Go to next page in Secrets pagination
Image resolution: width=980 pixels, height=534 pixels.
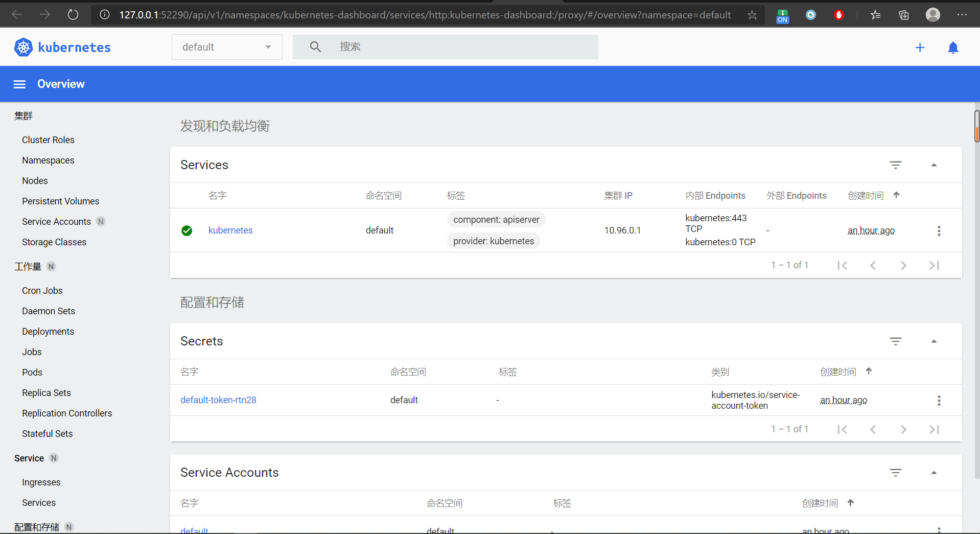[903, 430]
